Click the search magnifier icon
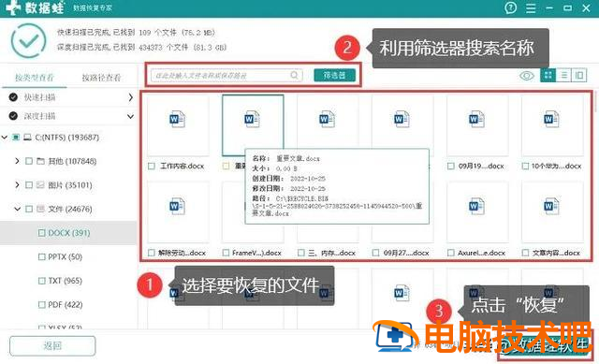The height and width of the screenshot is (364, 599). pos(294,75)
